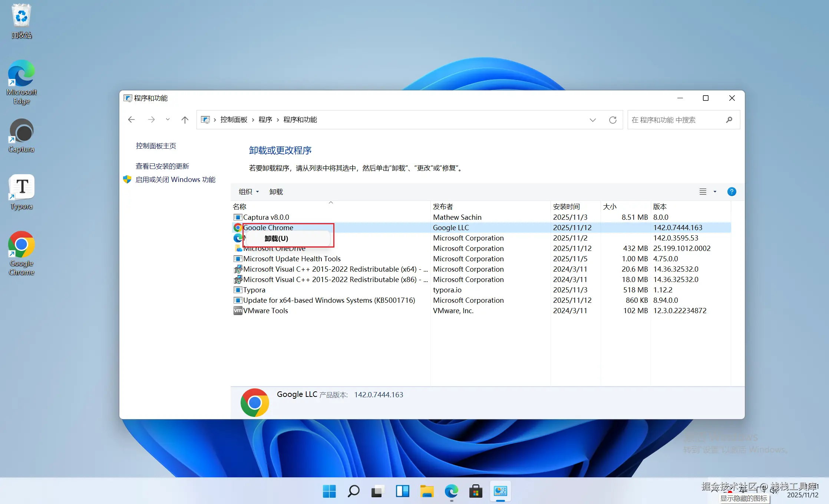Viewport: 829px width, 504px height.
Task: Click the blue help question mark icon
Action: tap(731, 192)
